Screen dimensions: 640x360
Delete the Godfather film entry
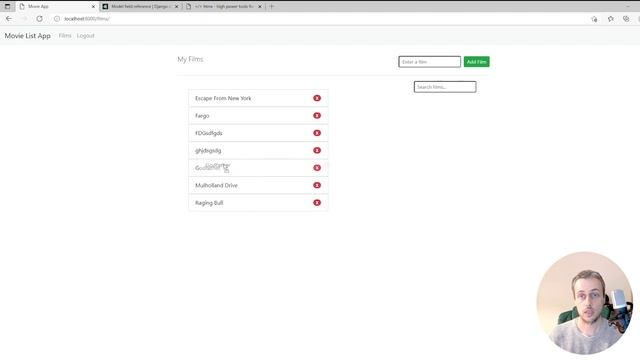(317, 168)
